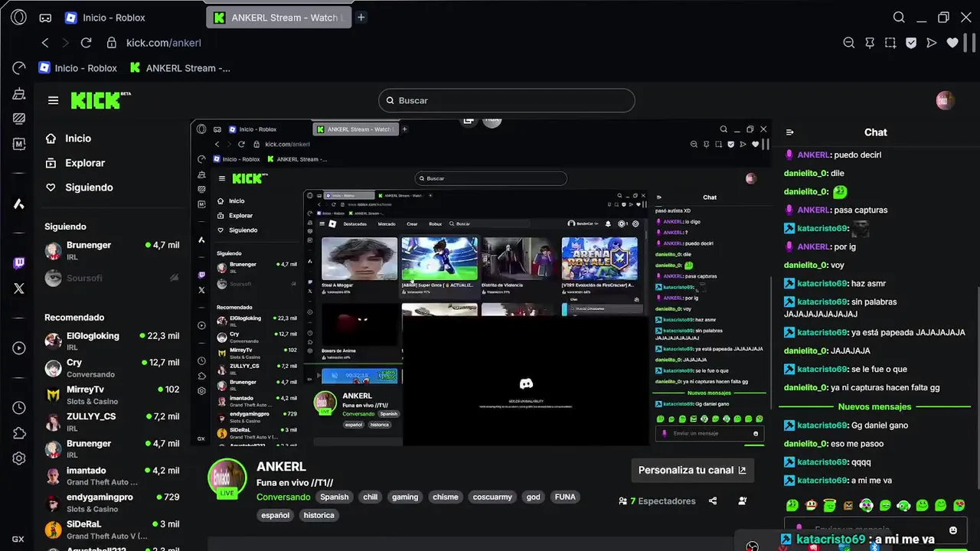Go back using the browser back arrow

tap(45, 43)
